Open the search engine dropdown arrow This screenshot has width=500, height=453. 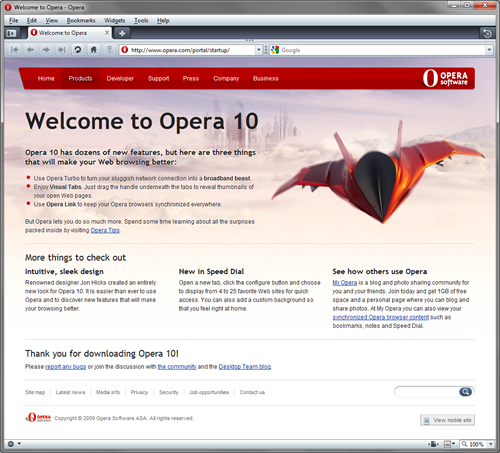tap(489, 50)
